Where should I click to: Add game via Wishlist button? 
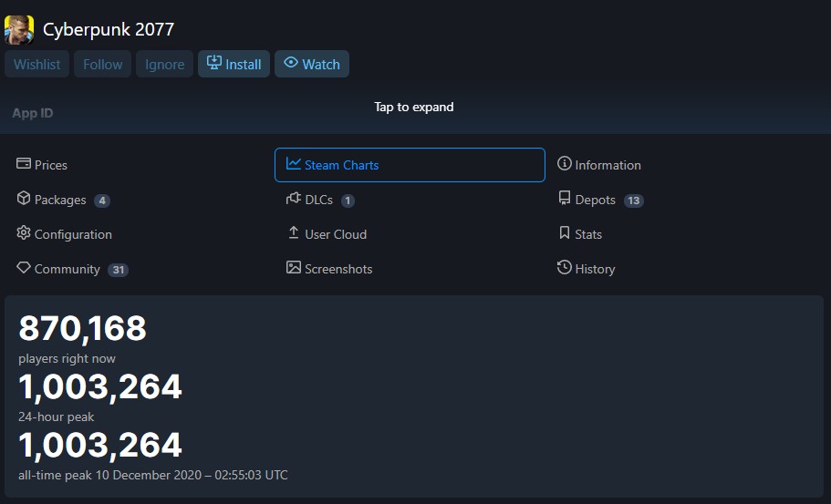point(37,64)
